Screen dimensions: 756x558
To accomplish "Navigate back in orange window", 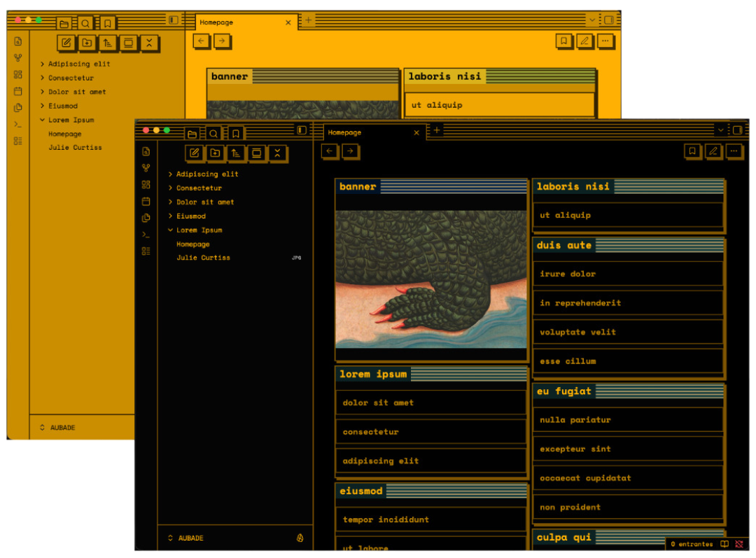I will coord(201,41).
